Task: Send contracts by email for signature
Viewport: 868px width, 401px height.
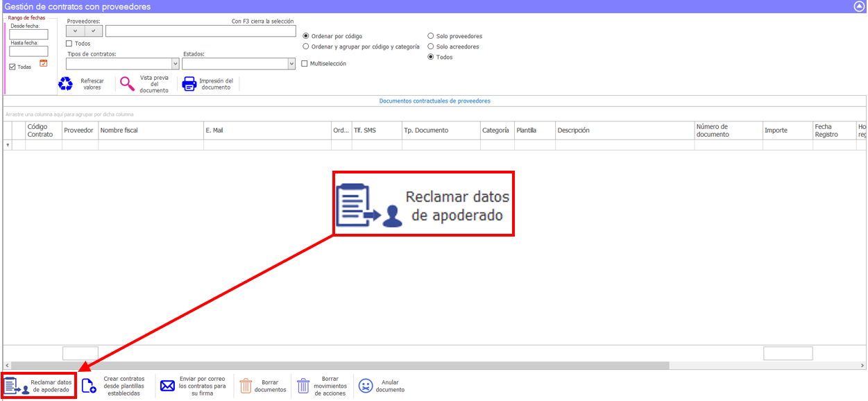Action: pos(167,386)
